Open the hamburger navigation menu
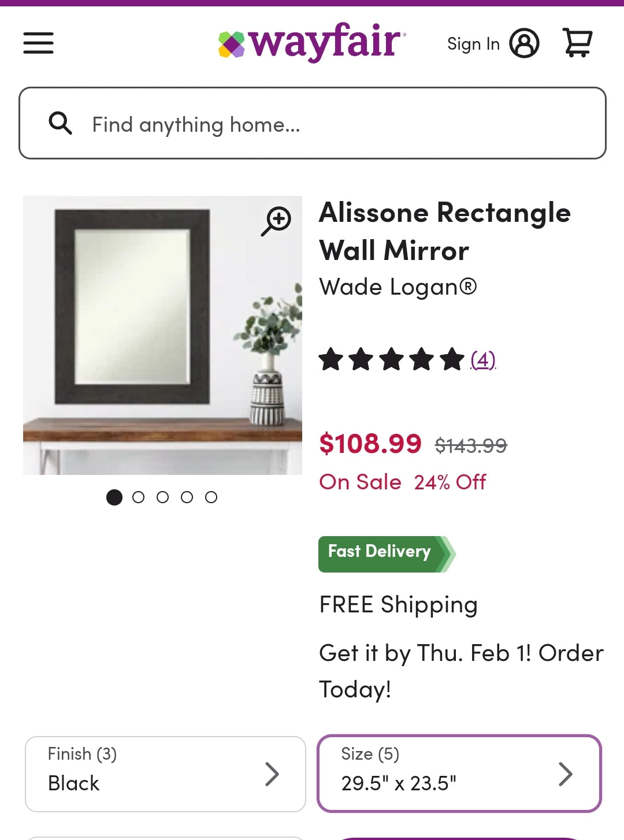624x840 pixels. (38, 43)
